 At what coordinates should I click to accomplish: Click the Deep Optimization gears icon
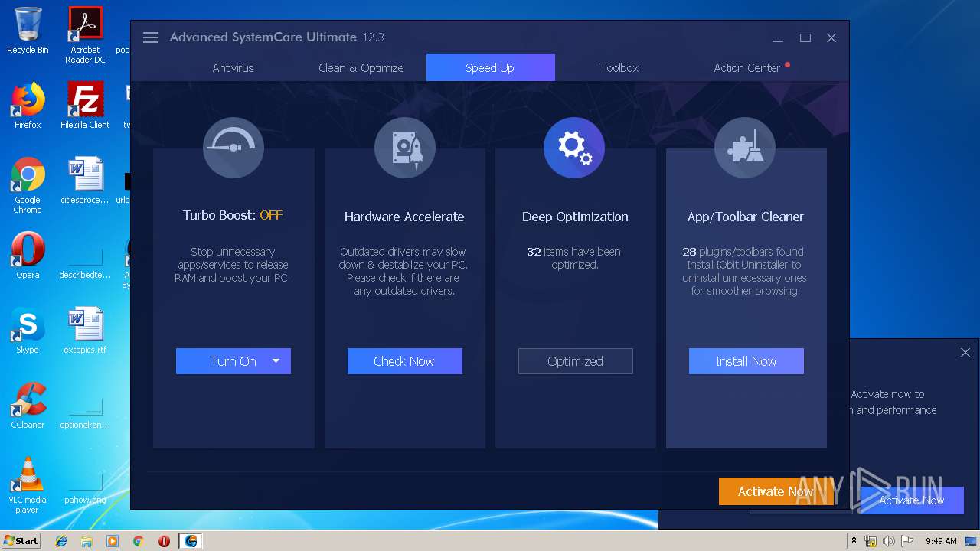tap(574, 148)
